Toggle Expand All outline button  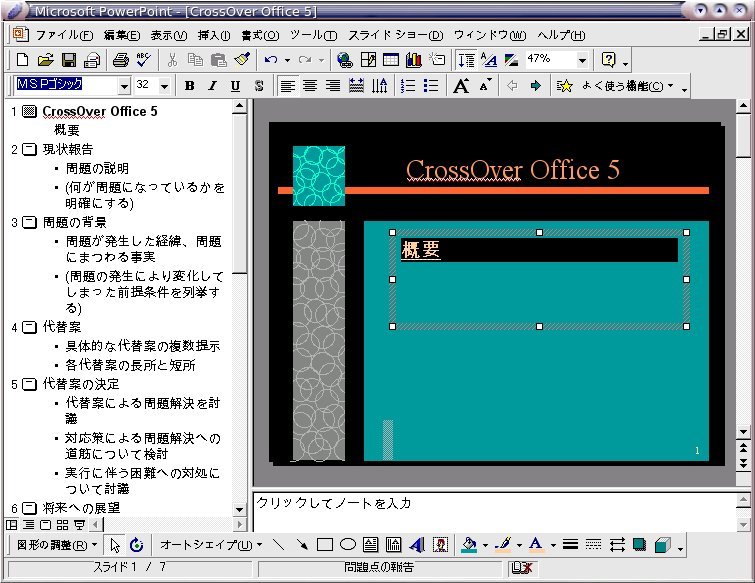pos(466,60)
